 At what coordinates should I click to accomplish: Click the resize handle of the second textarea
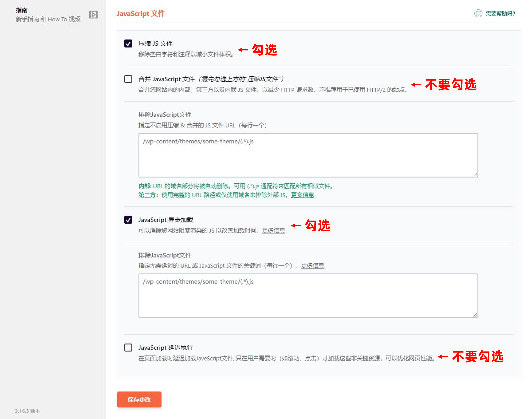pos(475,315)
